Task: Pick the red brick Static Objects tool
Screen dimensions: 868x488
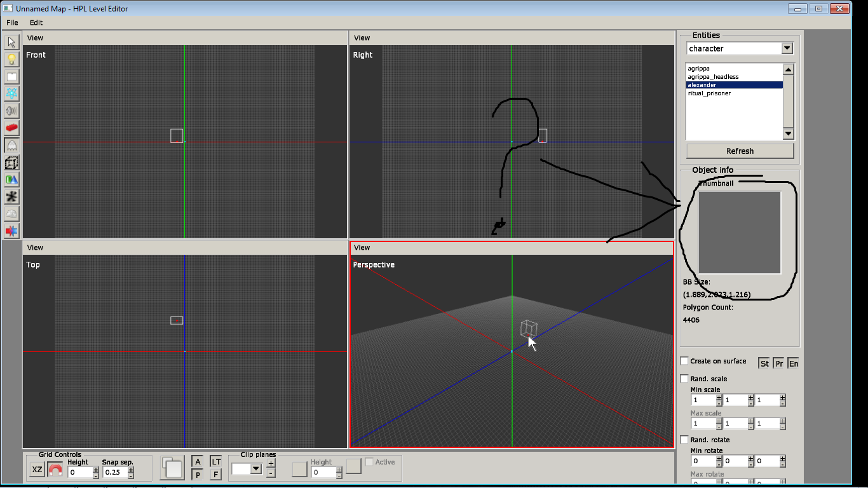Action: pos(11,128)
